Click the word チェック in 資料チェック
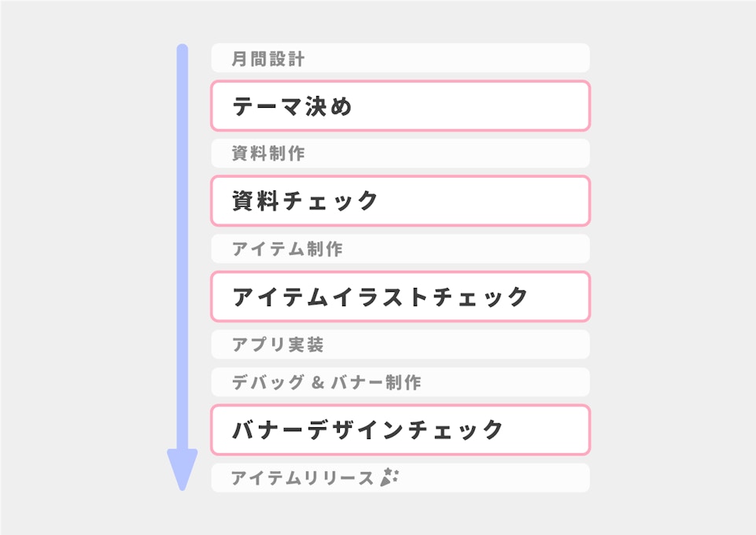756x535 pixels. [x=330, y=201]
